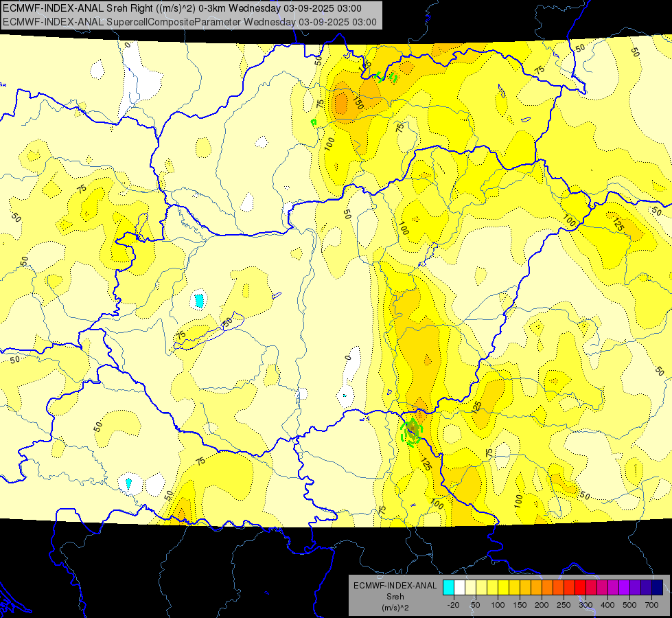Pick the white swatch in the legend
Viewport: 672px width, 618px height.
click(x=459, y=588)
